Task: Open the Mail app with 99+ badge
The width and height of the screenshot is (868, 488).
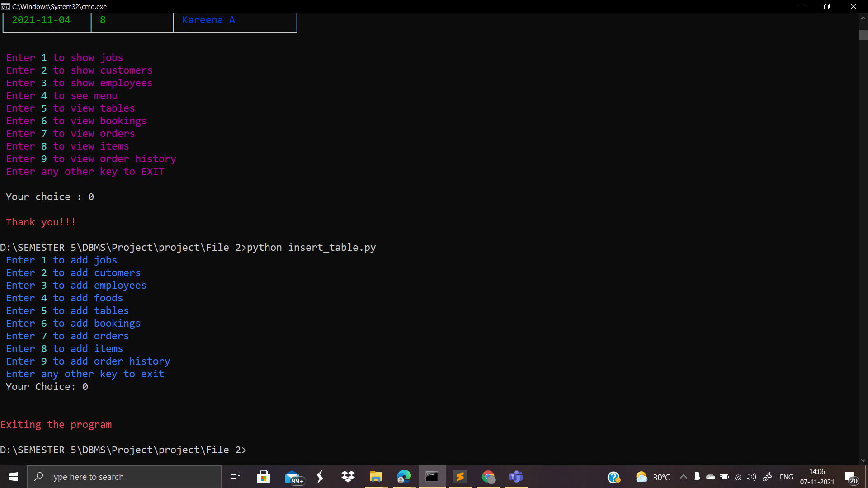Action: point(292,477)
